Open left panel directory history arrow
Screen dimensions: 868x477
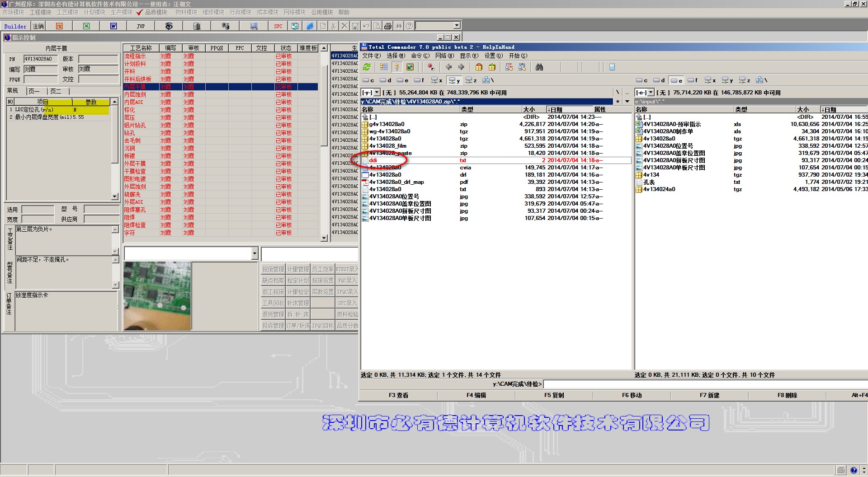[x=627, y=102]
